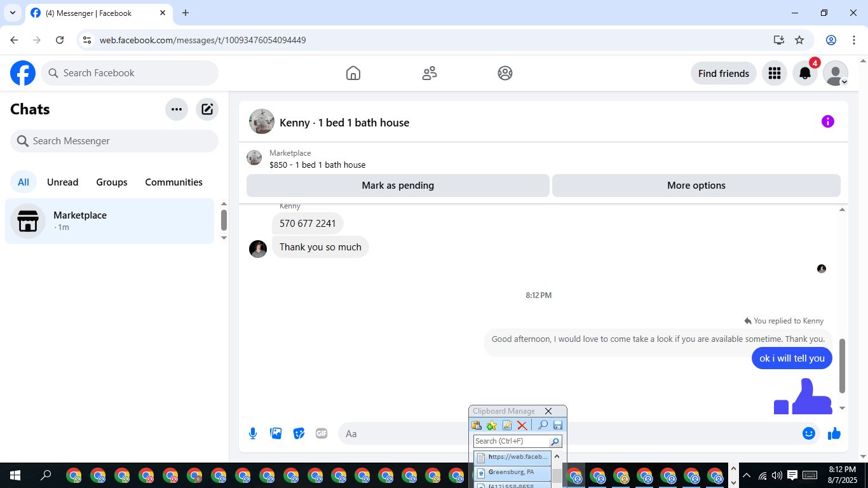The height and width of the screenshot is (488, 868).
Task: Select the Greensburg, PA clipboard entry
Action: pos(512,472)
